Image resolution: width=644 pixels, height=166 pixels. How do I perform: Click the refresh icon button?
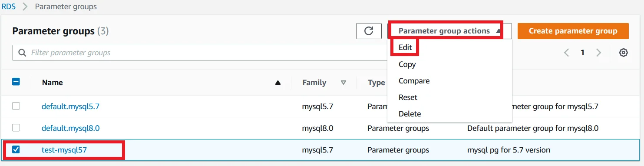tap(369, 31)
